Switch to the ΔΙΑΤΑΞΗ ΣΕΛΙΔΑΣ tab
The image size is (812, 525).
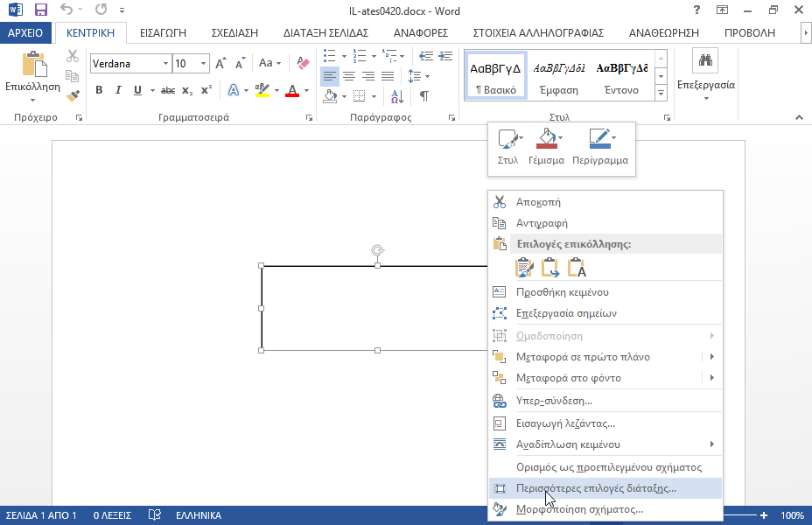(325, 32)
